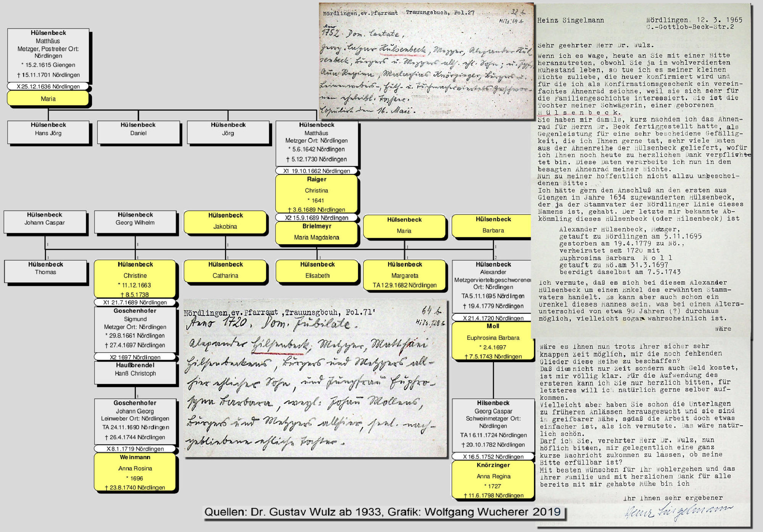Select the yellow Maria spouse box at top left

(x=48, y=99)
